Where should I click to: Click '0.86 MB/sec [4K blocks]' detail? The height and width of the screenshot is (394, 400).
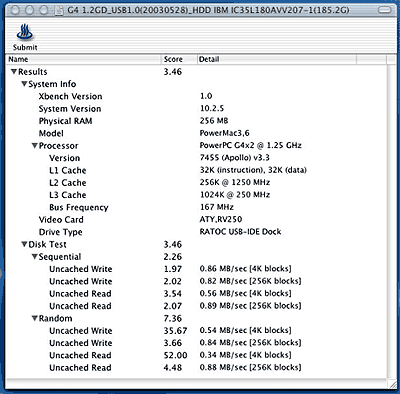(245, 269)
